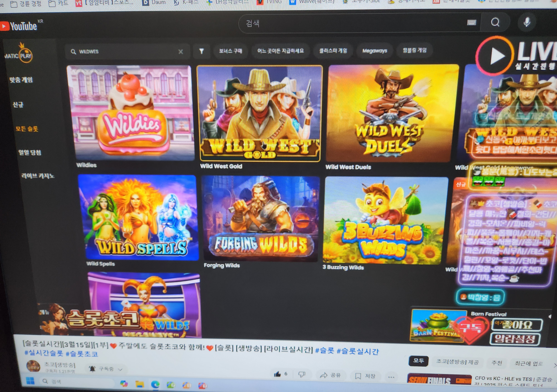Choose the 텀블링 게임 category
This screenshot has width=557, height=392.
(415, 50)
